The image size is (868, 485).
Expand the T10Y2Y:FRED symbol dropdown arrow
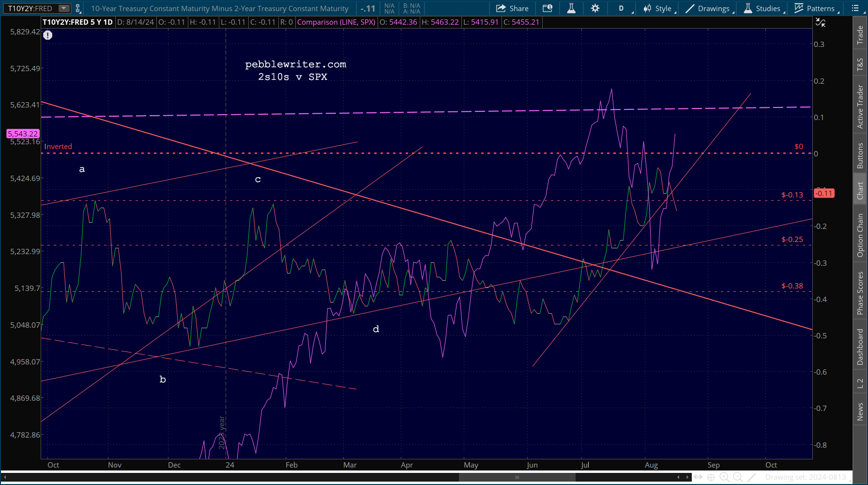pos(63,8)
